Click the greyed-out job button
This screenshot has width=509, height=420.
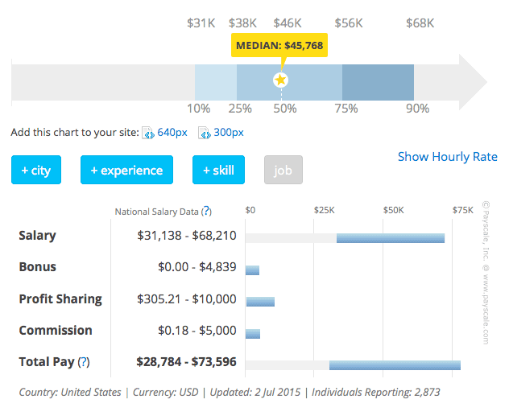pos(283,170)
